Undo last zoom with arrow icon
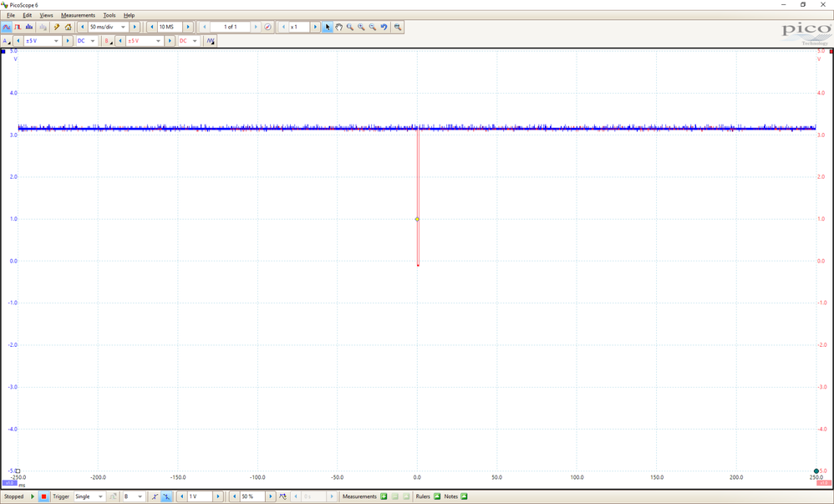The height and width of the screenshot is (504, 834). (384, 27)
